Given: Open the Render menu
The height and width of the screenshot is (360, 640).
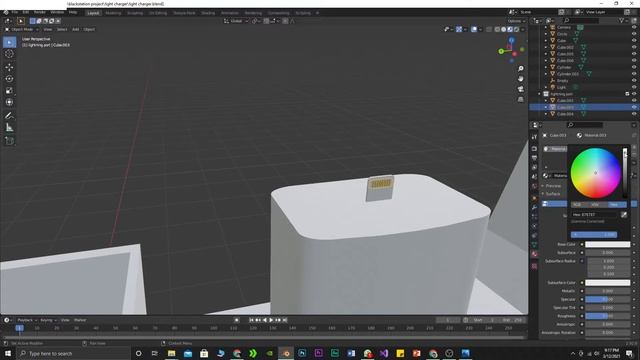Looking at the screenshot, I should click(40, 12).
